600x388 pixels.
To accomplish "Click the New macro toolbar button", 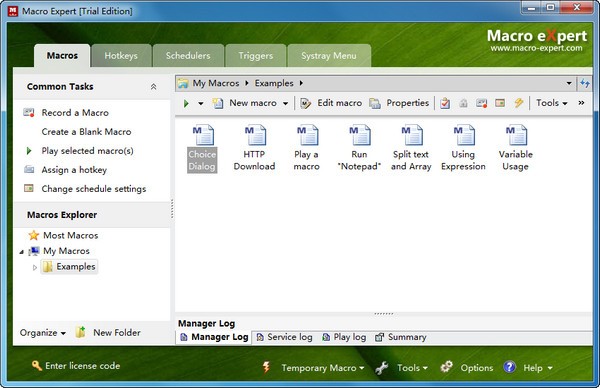I will (245, 103).
